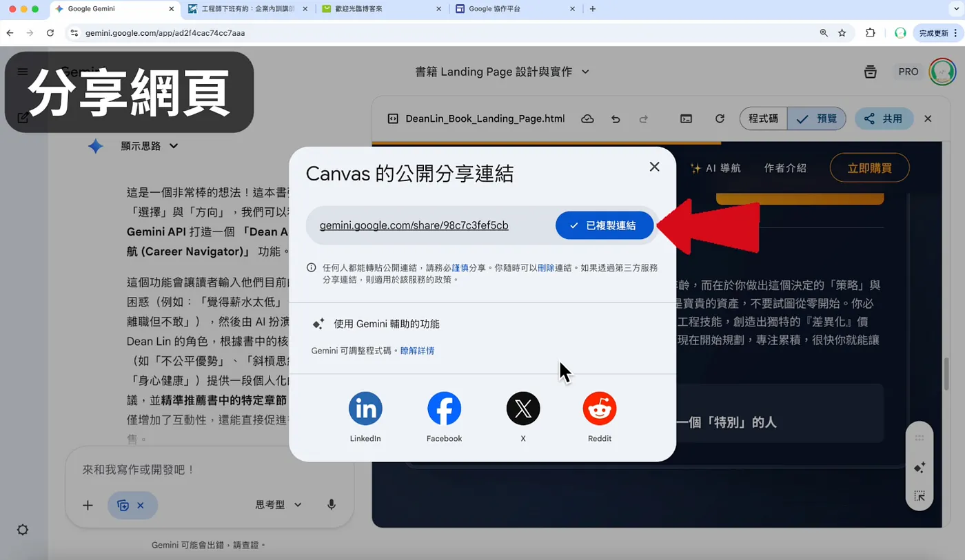
Task: Click the 共用 share button in canvas toolbar
Action: (884, 118)
